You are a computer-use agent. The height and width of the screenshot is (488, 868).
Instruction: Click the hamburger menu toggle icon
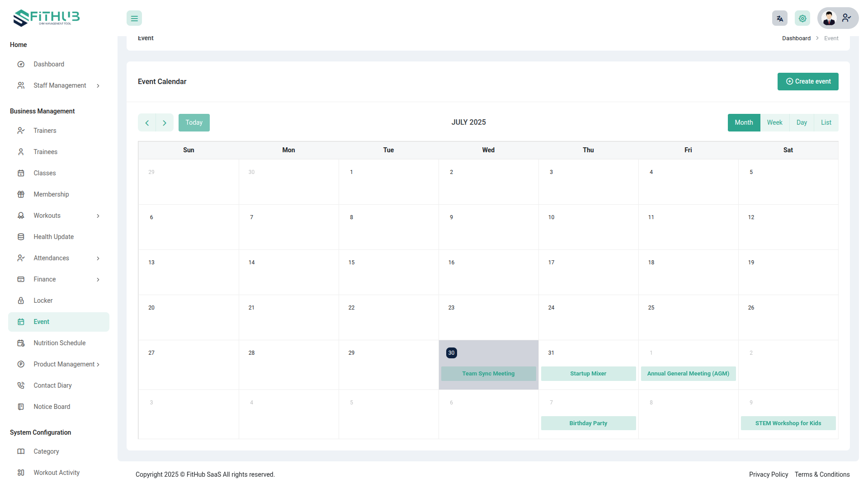[x=134, y=19]
